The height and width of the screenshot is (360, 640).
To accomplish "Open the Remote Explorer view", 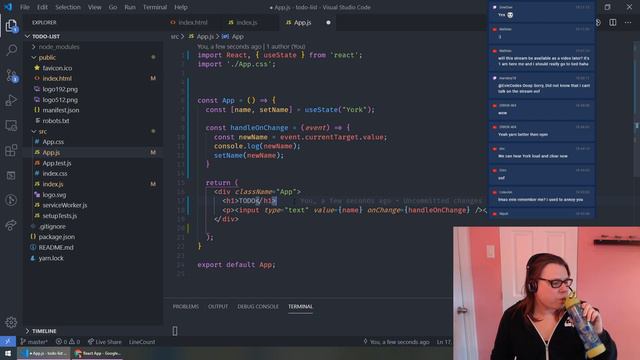I will click(x=11, y=125).
